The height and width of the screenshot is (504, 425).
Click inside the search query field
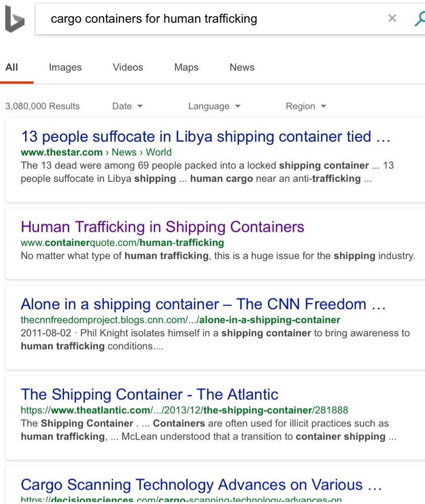tap(209, 19)
